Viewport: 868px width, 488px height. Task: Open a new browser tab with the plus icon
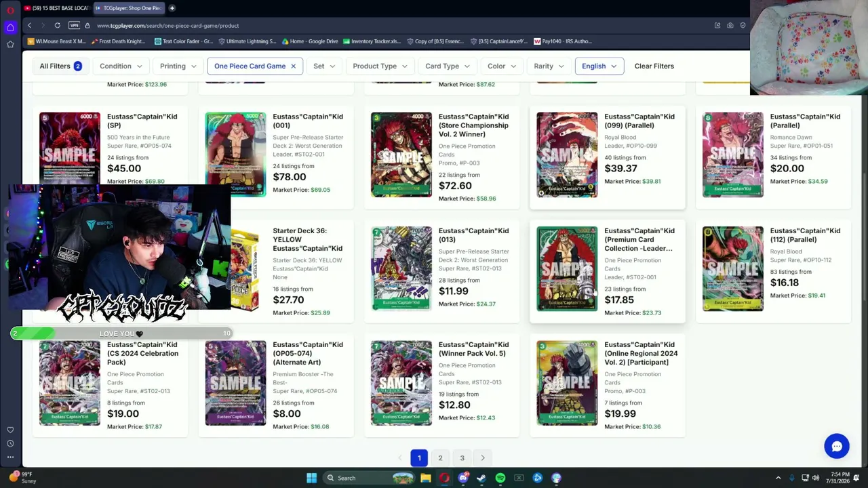pos(172,8)
